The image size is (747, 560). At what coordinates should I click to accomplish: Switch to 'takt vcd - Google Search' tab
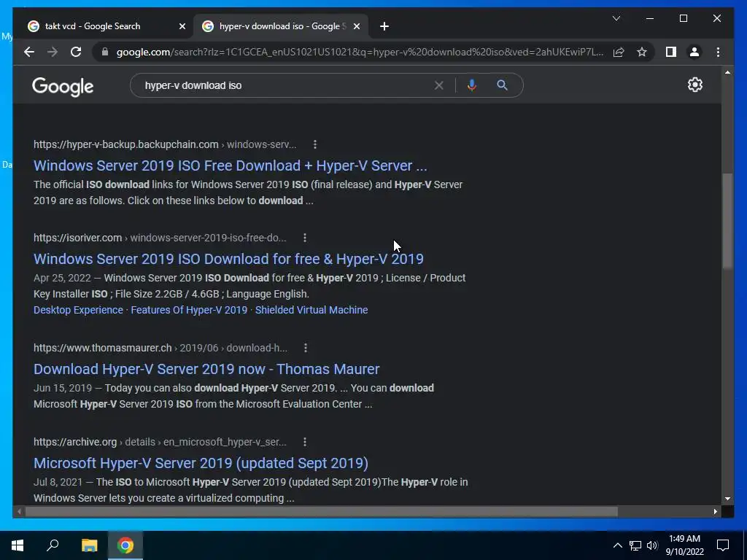(x=93, y=26)
